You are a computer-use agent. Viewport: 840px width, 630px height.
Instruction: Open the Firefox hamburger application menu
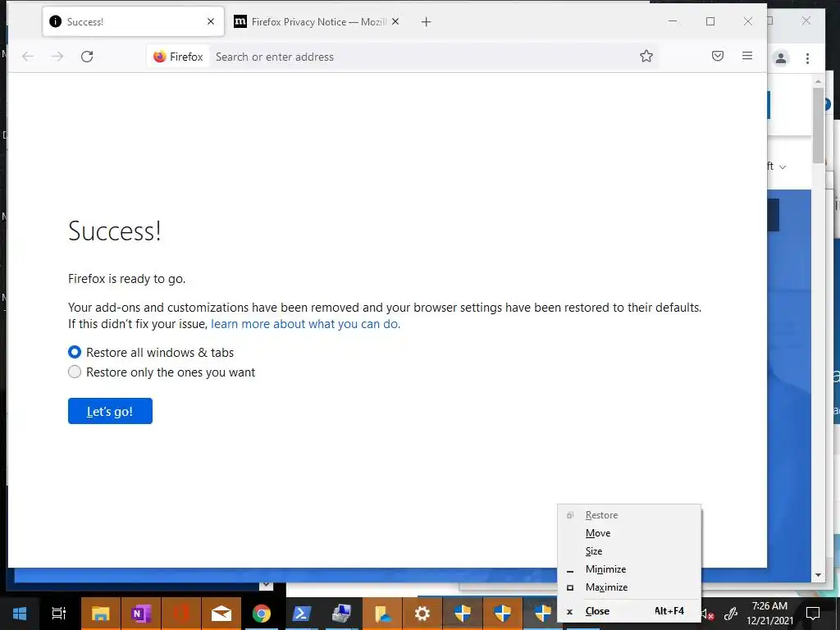(x=747, y=56)
